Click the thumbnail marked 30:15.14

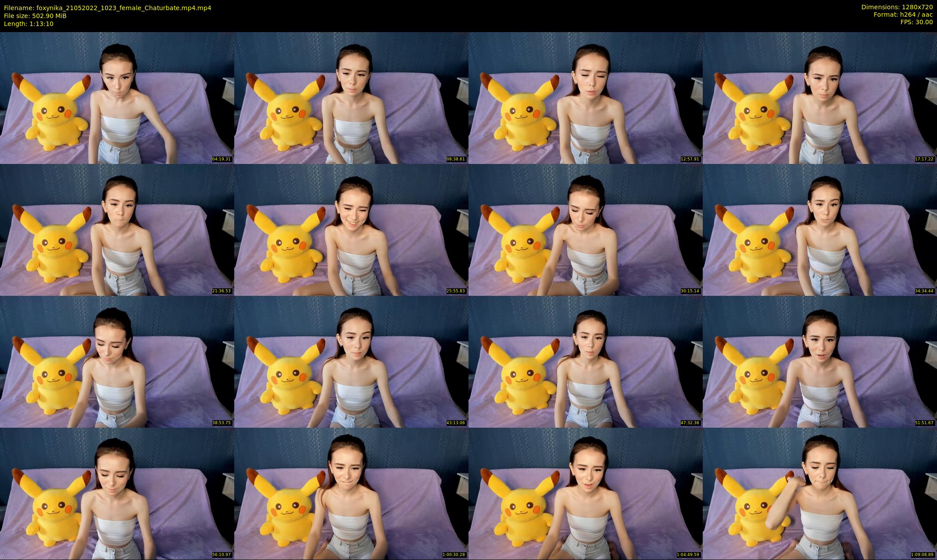pyautogui.click(x=585, y=229)
